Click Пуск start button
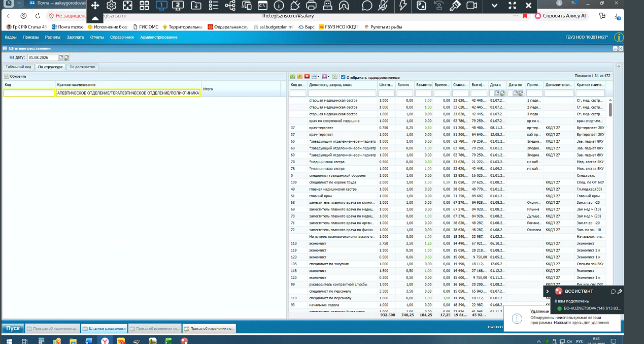This screenshot has width=644, height=344. [13, 328]
